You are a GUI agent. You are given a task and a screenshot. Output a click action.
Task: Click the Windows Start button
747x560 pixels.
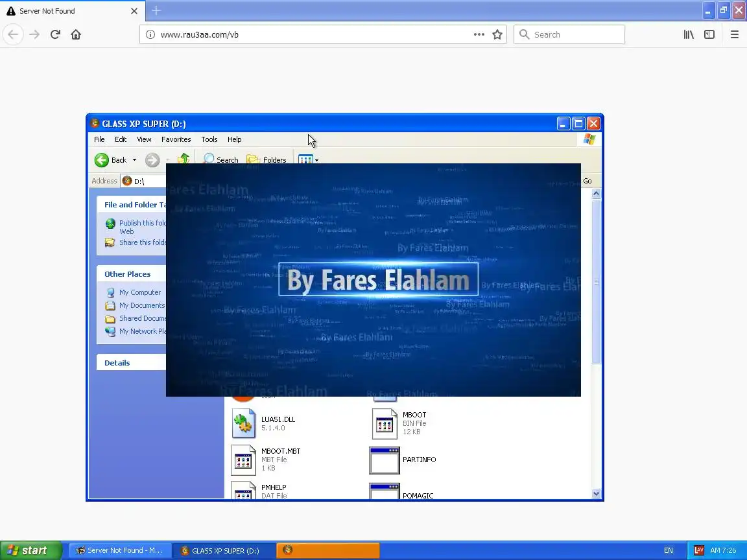(x=31, y=550)
